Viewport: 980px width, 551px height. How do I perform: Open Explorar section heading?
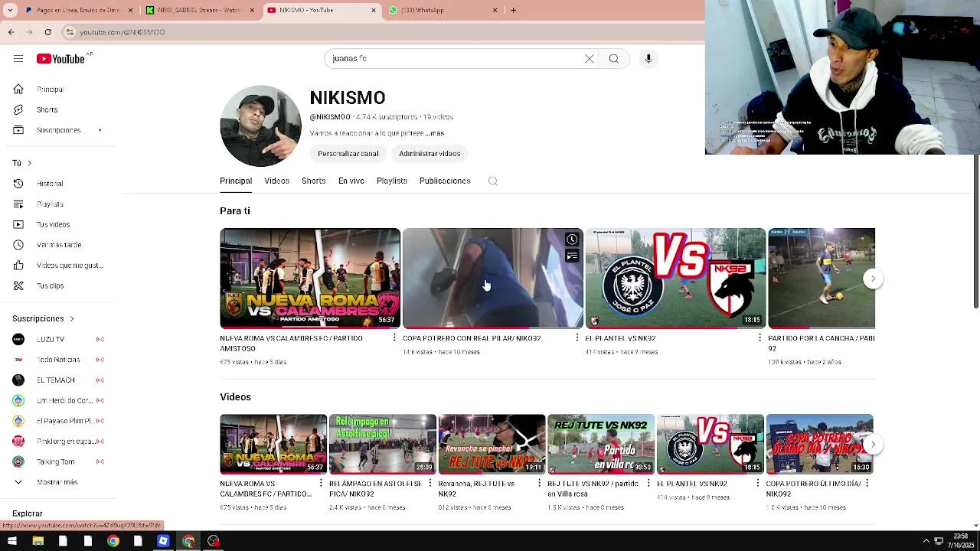[x=28, y=514]
